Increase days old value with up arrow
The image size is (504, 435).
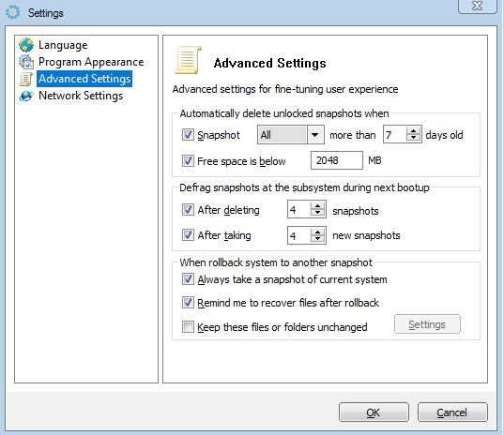point(413,131)
